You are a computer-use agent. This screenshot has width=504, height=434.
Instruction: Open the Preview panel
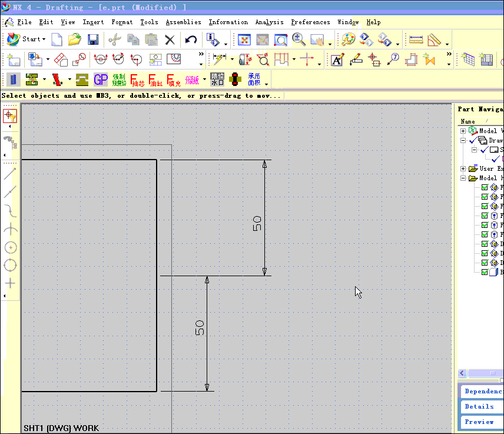pyautogui.click(x=482, y=422)
